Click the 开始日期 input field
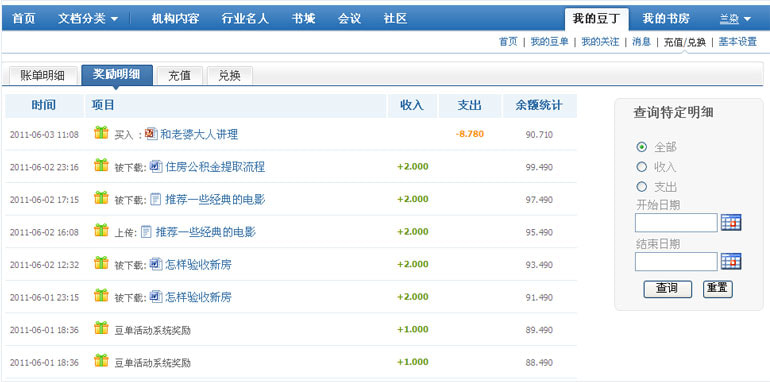 click(x=676, y=222)
